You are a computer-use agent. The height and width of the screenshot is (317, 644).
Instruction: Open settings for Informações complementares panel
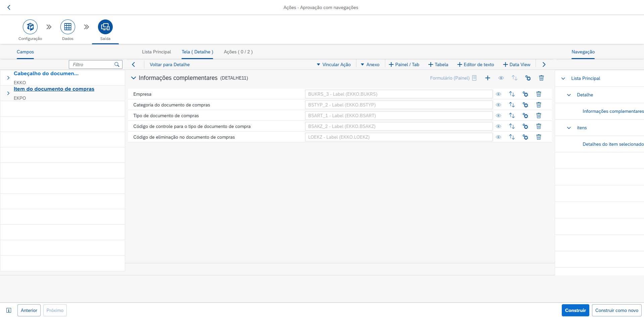click(528, 78)
